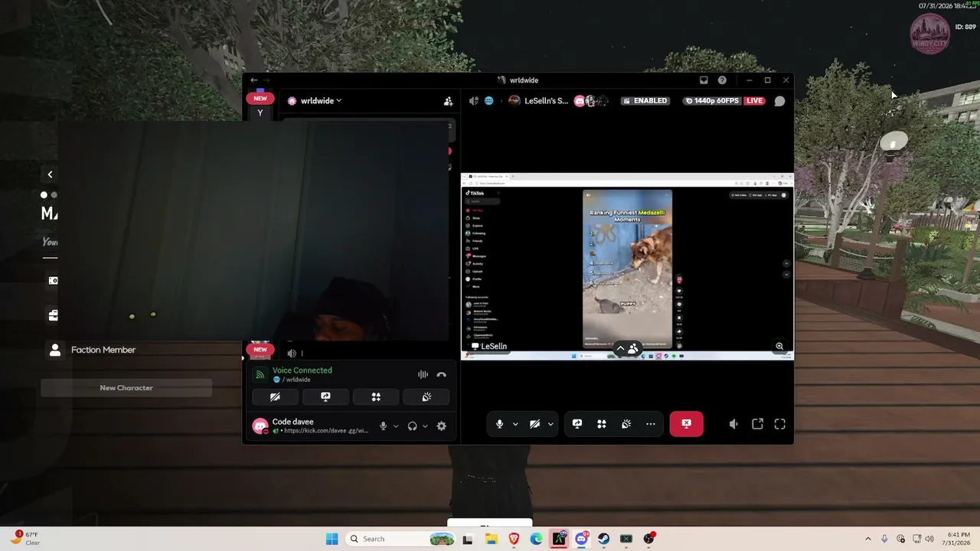Viewport: 980px width, 551px height.
Task: Share your screen from voice panel
Action: (325, 397)
